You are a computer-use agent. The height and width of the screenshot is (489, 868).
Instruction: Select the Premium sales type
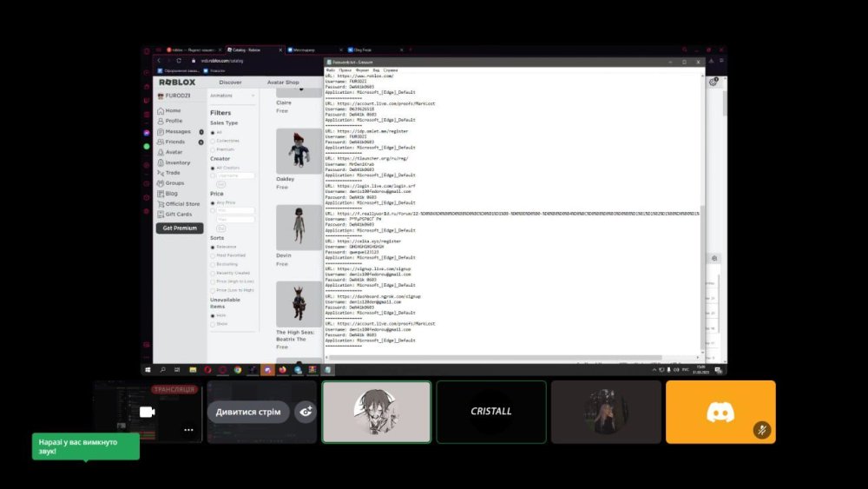213,149
